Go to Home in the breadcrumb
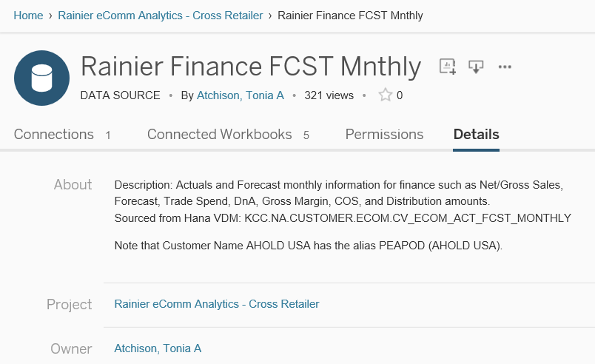This screenshot has width=595, height=364. pyautogui.click(x=28, y=16)
